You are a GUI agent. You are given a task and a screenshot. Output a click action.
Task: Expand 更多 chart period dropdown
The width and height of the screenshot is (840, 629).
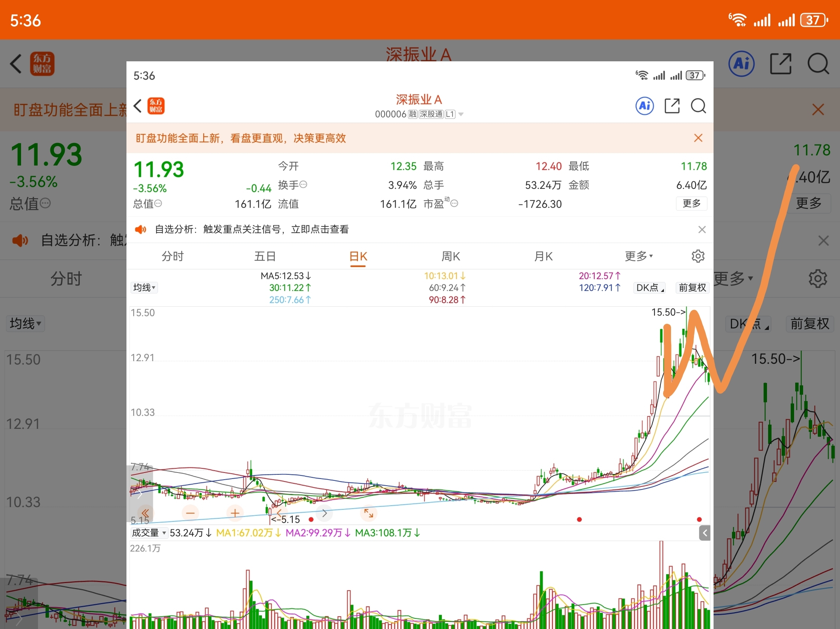pyautogui.click(x=639, y=256)
